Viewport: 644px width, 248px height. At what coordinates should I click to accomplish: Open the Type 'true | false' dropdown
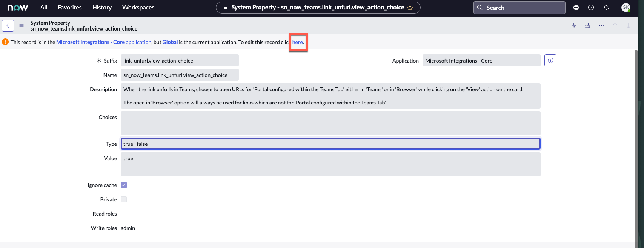(x=330, y=144)
